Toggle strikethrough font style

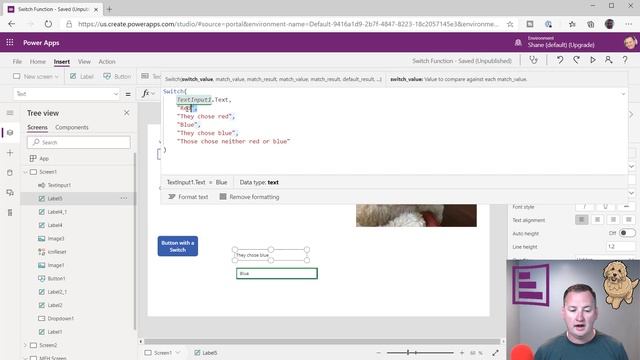pyautogui.click(x=626, y=207)
